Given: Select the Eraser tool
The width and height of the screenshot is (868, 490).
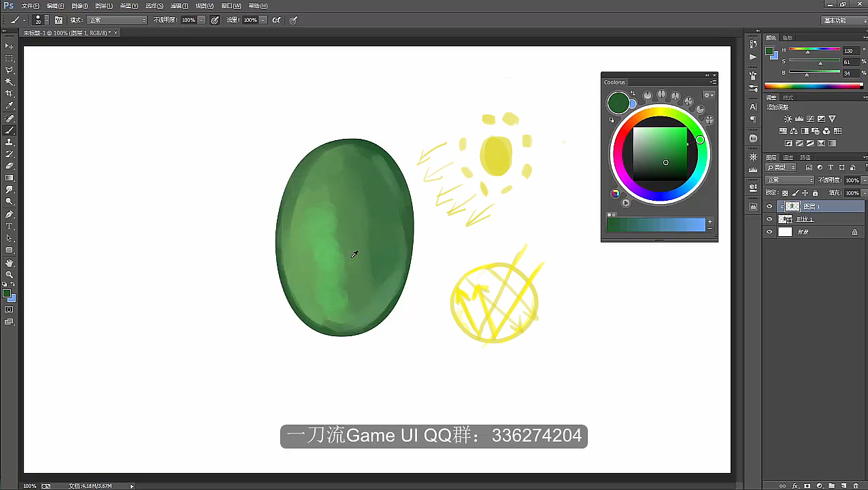Looking at the screenshot, I should (x=9, y=165).
